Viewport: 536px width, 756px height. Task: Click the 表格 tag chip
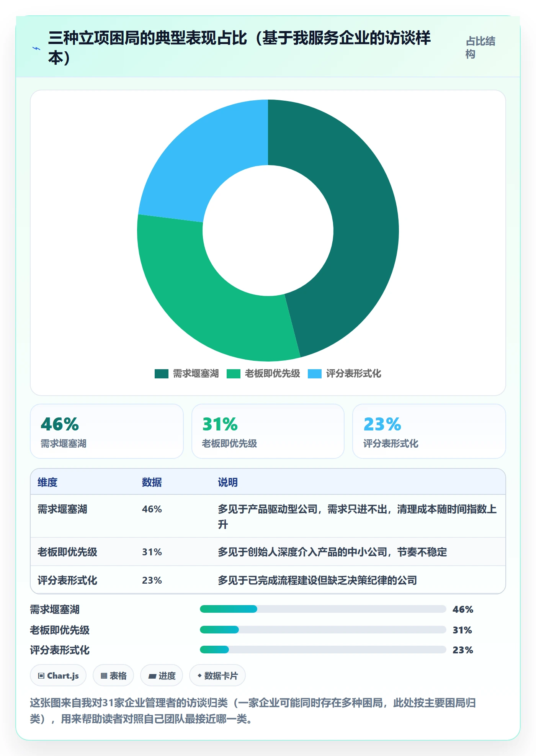[113, 676]
